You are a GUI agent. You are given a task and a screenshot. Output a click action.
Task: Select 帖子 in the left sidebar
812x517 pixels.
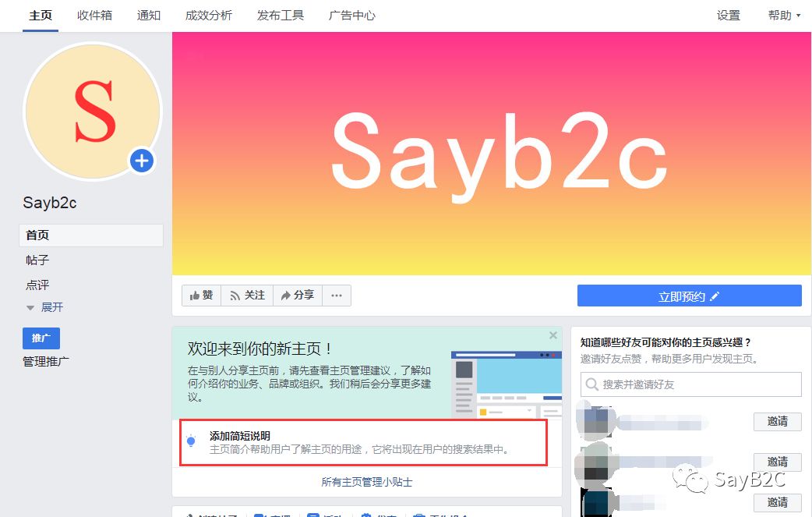(37, 260)
